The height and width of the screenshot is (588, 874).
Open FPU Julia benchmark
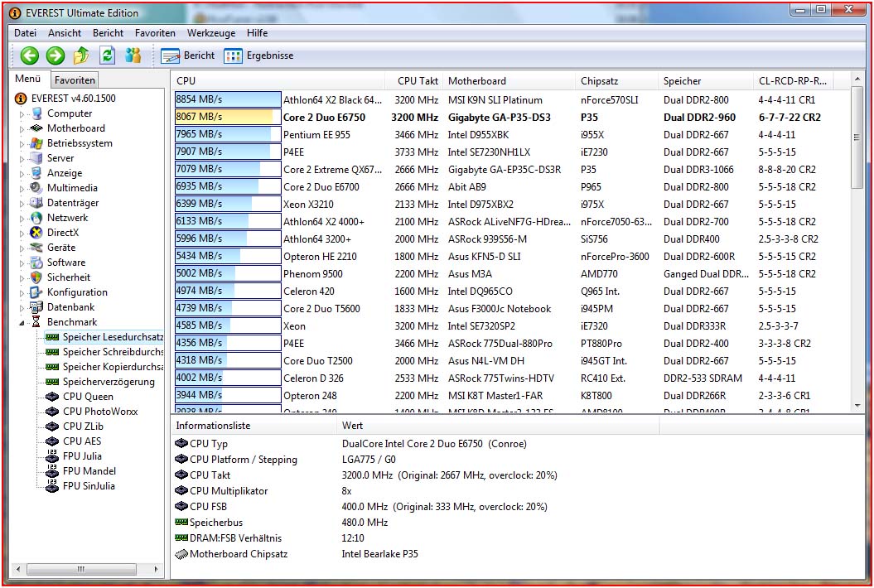[74, 456]
